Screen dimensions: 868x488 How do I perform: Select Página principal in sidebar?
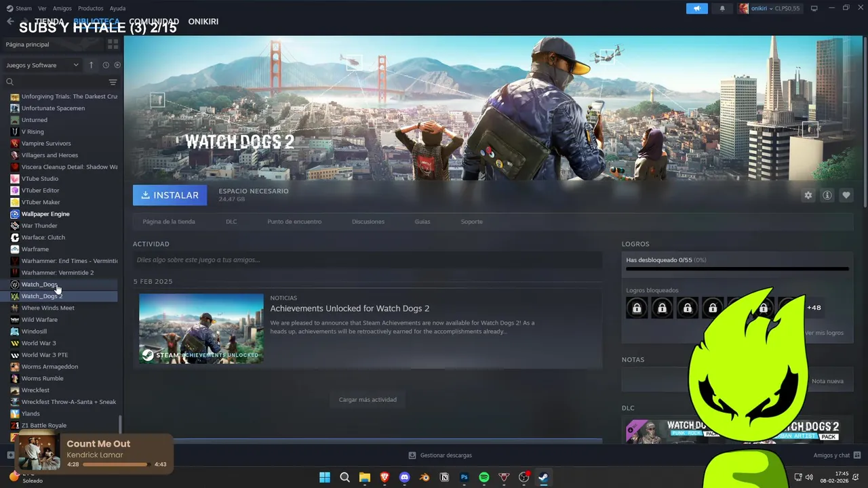pos(27,44)
